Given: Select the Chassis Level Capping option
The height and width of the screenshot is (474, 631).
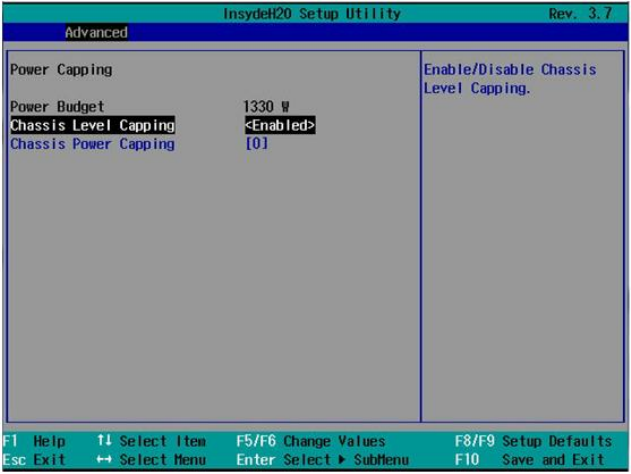Looking at the screenshot, I should click(x=93, y=125).
